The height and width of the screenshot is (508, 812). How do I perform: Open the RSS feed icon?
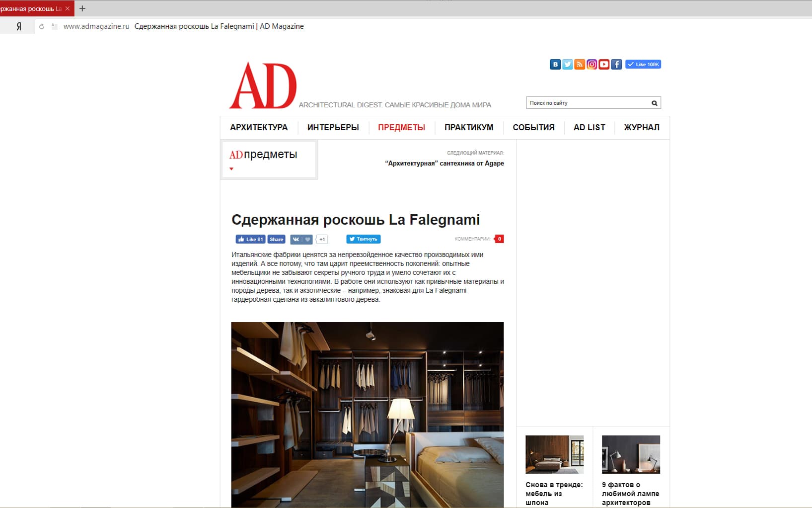point(580,65)
